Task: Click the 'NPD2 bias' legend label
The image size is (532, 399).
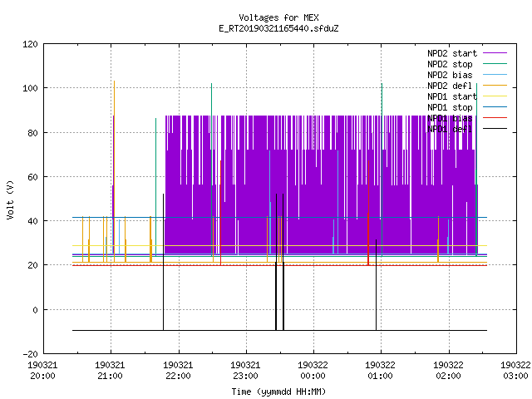Action: coord(450,75)
